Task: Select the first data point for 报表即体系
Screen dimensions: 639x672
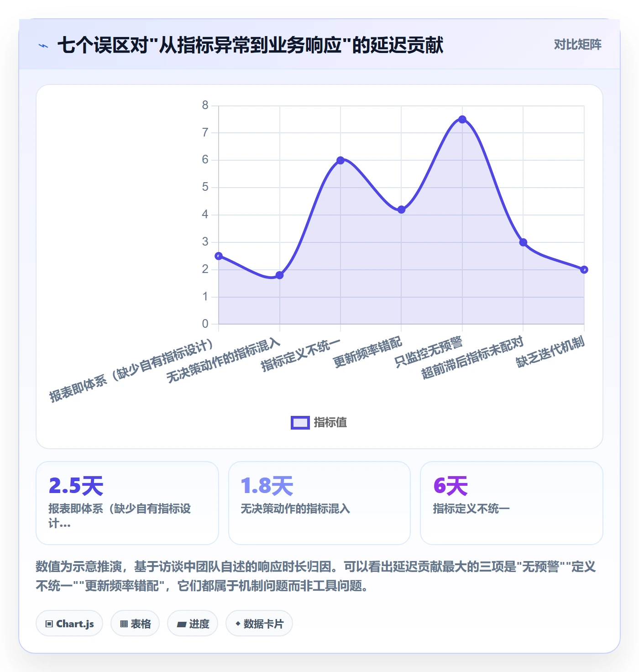Action: 219,256
